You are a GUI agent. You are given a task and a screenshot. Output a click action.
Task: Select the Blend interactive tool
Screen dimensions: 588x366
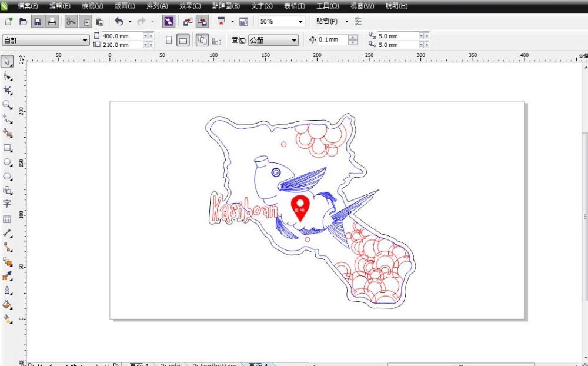(x=8, y=262)
